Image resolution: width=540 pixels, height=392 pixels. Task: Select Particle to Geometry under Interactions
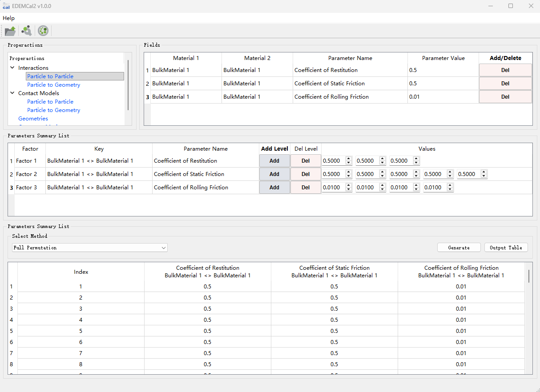pyautogui.click(x=53, y=84)
